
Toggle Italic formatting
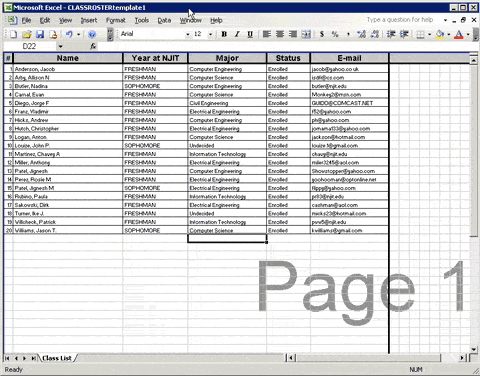[237, 34]
